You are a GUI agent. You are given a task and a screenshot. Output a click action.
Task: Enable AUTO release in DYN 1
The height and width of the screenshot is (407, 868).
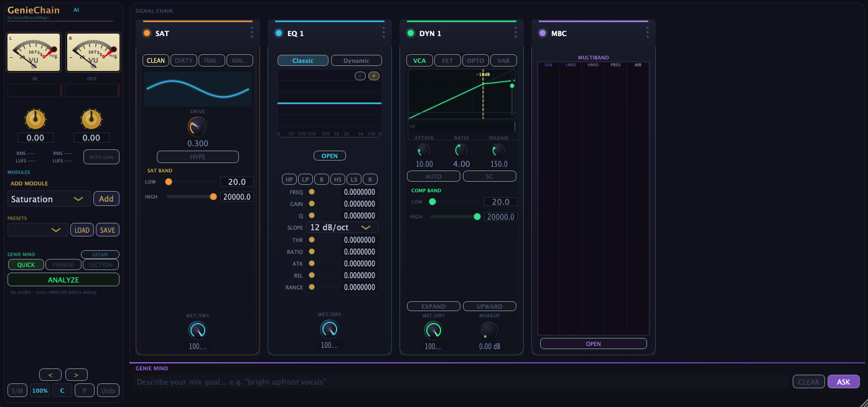(434, 176)
